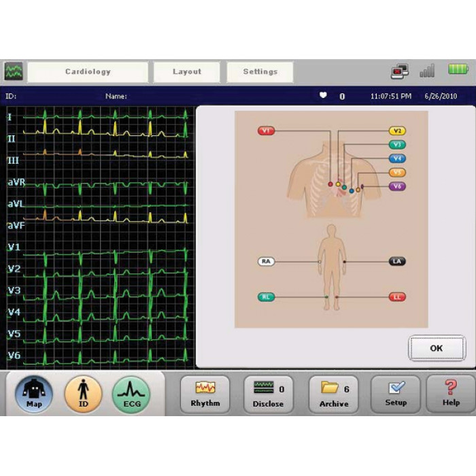The width and height of the screenshot is (476, 476).
Task: Switch to the Layout tab
Action: click(x=187, y=72)
